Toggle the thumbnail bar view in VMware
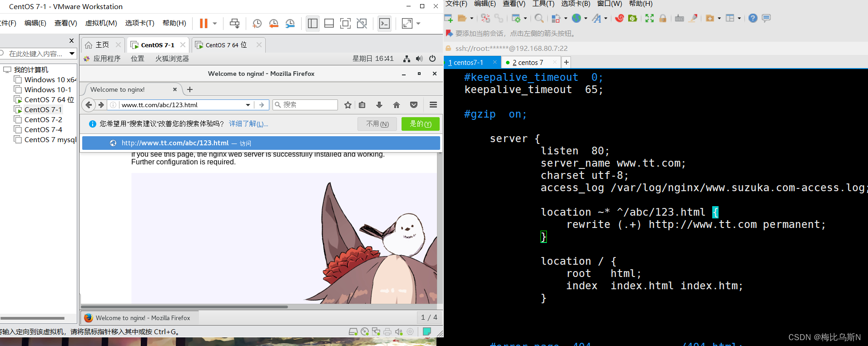The width and height of the screenshot is (868, 346). coord(329,23)
